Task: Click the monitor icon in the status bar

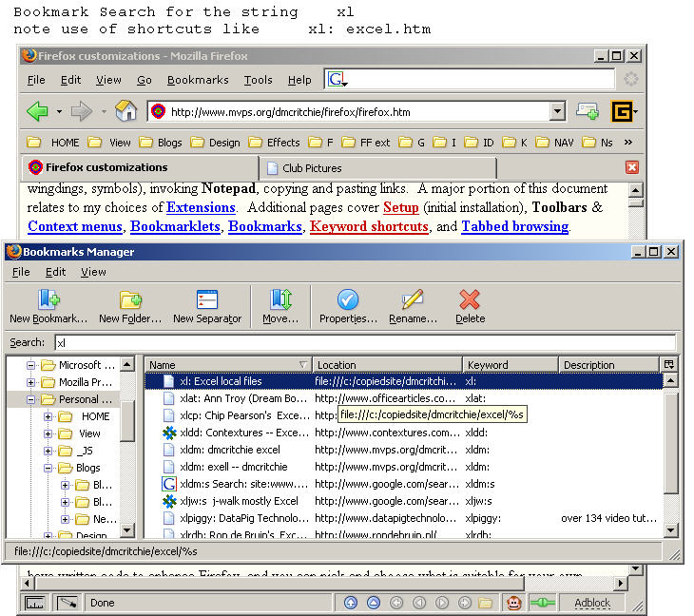Action: [x=34, y=603]
